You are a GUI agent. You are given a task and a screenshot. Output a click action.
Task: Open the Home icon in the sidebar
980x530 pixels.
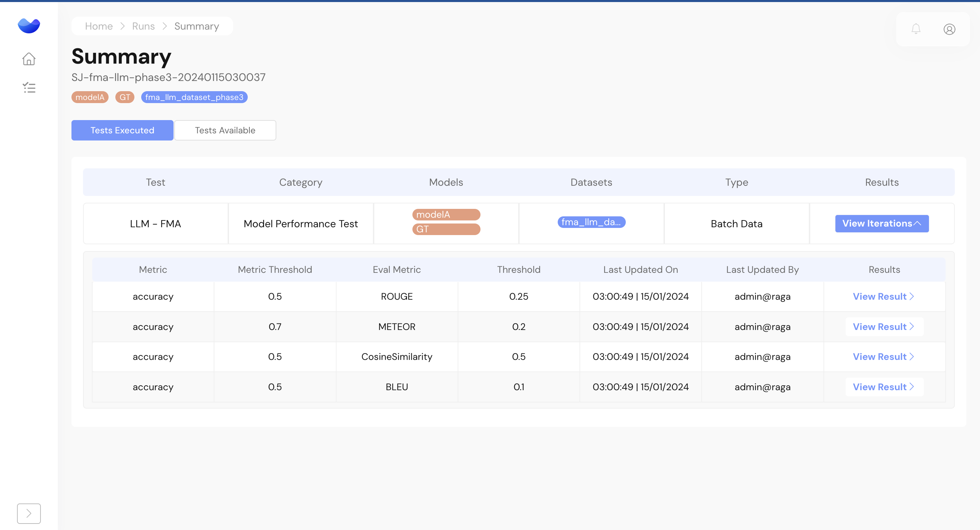click(29, 59)
